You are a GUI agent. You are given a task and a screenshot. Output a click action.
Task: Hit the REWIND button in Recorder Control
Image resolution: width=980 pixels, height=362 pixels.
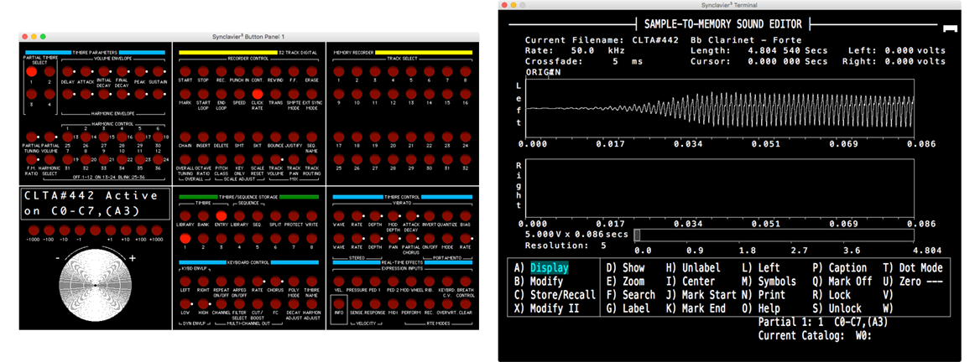click(x=275, y=72)
